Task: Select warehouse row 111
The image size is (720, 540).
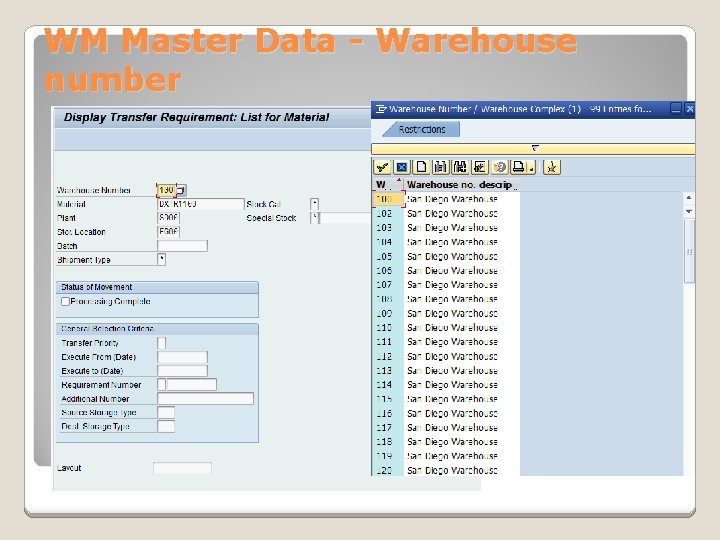Action: (446, 342)
